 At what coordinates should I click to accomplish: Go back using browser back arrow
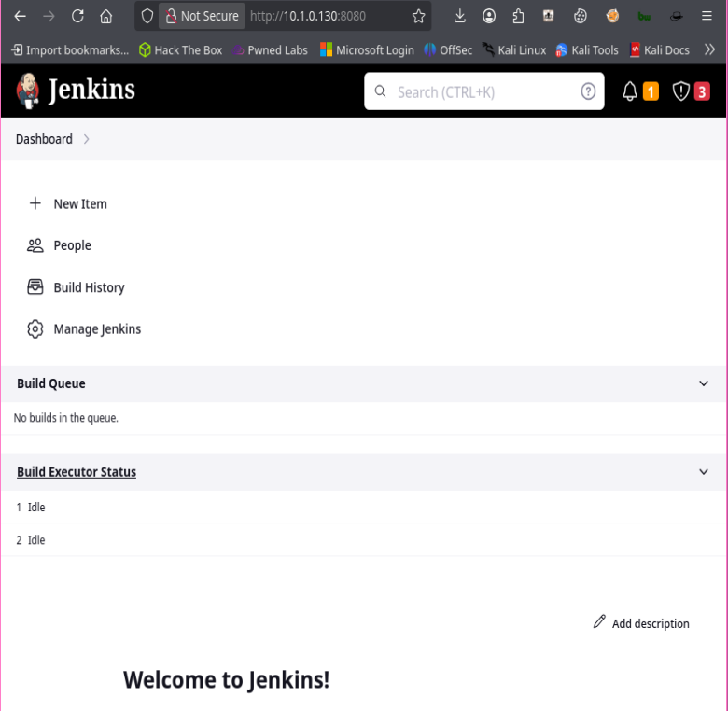[20, 16]
